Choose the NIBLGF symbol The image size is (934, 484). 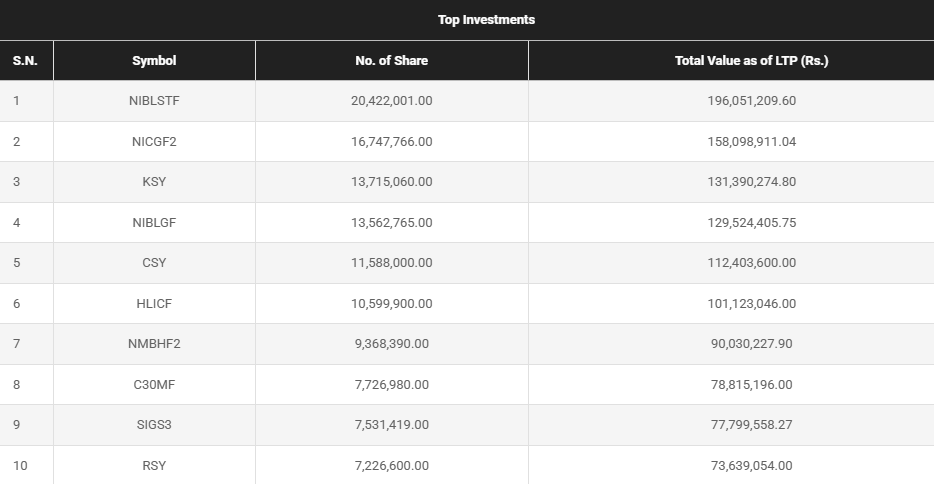[x=154, y=223]
